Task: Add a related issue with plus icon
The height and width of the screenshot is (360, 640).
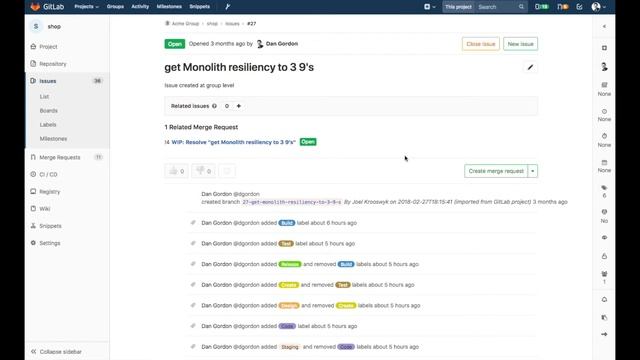Action: point(239,106)
